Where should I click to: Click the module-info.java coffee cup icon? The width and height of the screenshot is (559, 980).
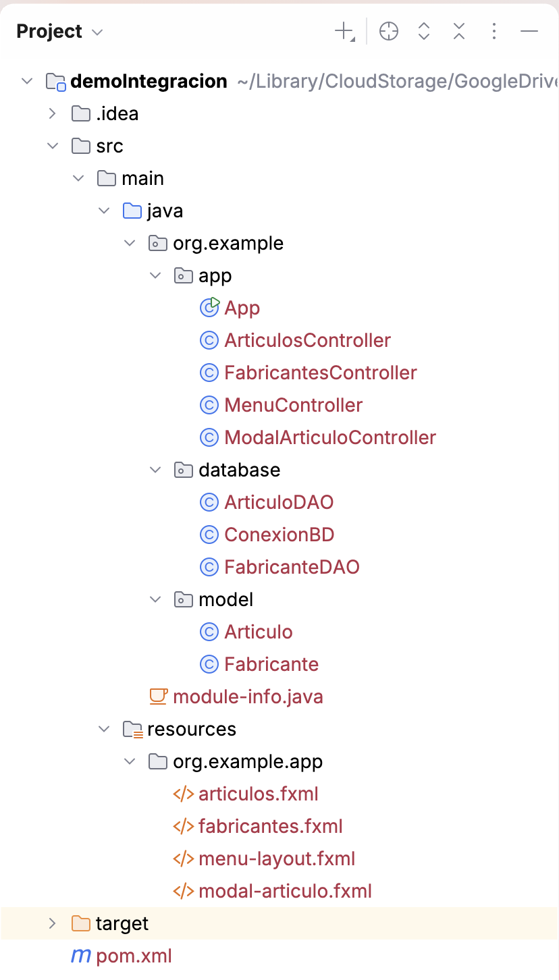coord(158,696)
